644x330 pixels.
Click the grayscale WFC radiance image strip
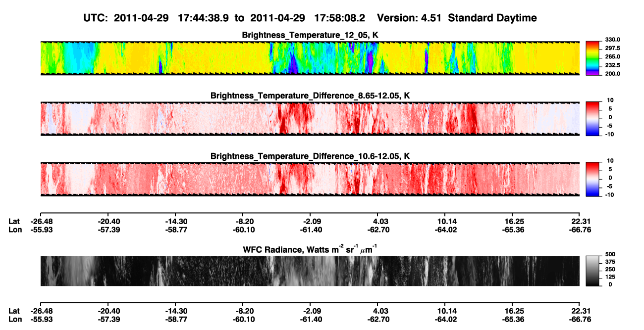coord(310,271)
